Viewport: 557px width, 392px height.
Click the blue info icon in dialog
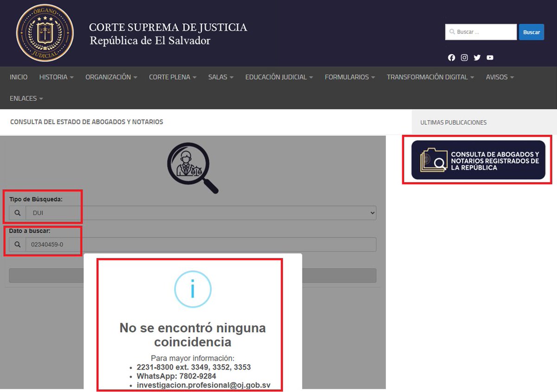193,289
